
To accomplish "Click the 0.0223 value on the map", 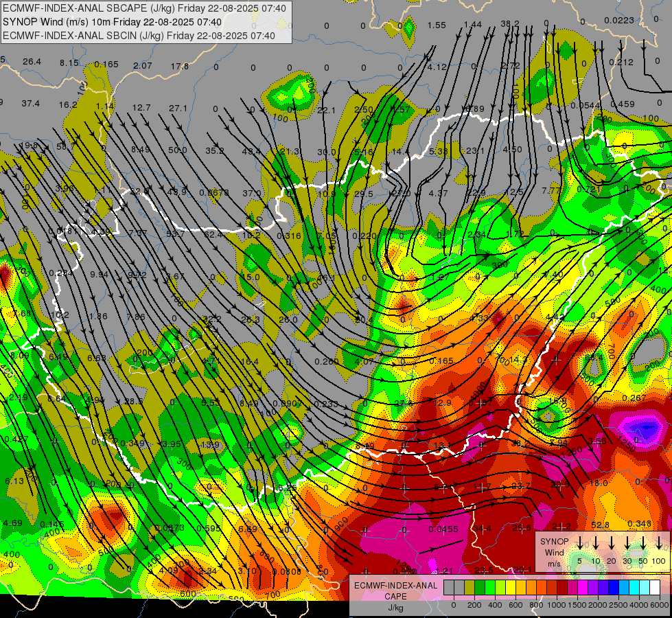I will 619,20.
